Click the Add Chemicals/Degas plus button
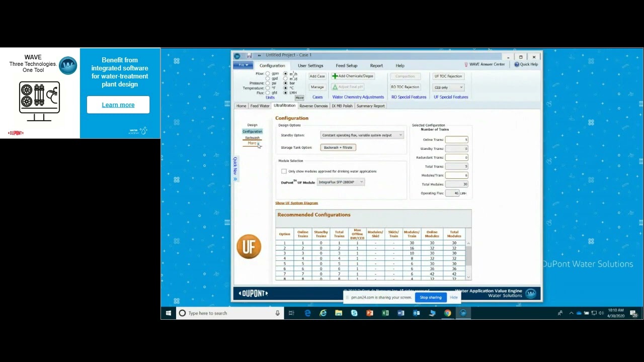 (353, 76)
